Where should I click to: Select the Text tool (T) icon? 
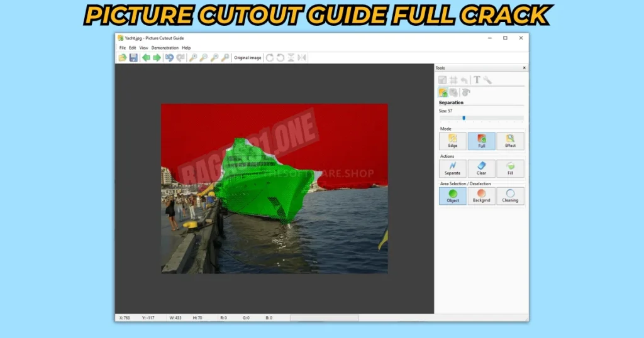point(477,80)
